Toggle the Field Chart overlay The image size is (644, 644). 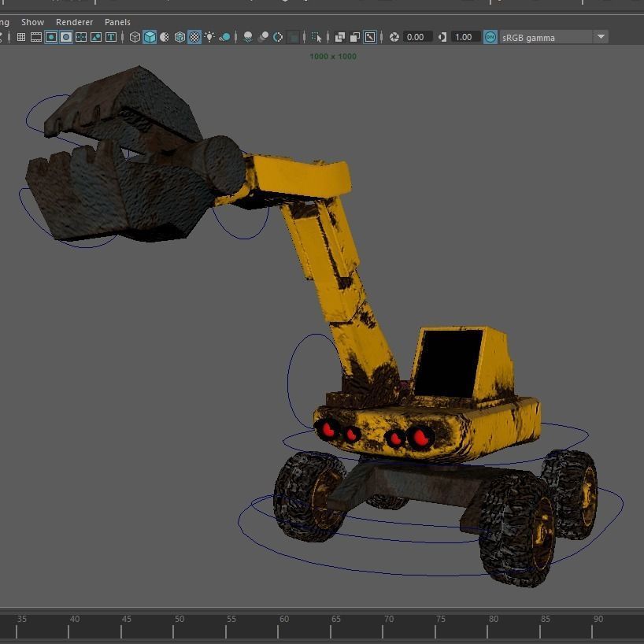(81, 37)
